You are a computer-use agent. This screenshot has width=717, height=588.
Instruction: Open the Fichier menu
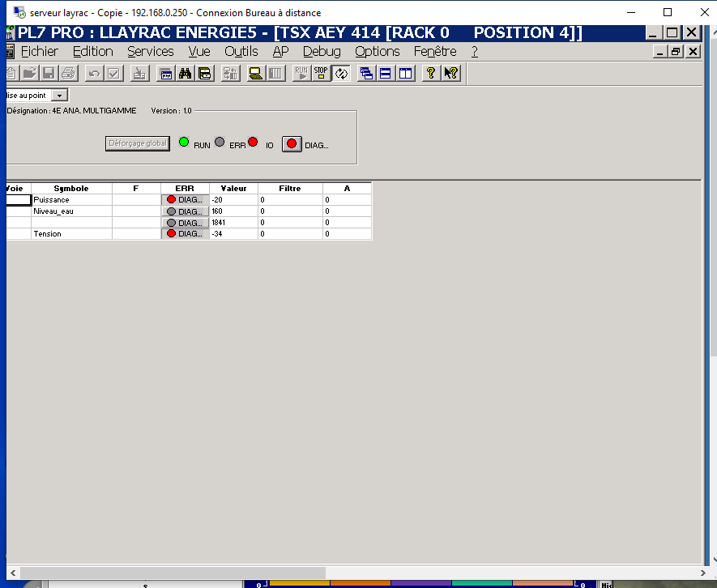pos(40,51)
